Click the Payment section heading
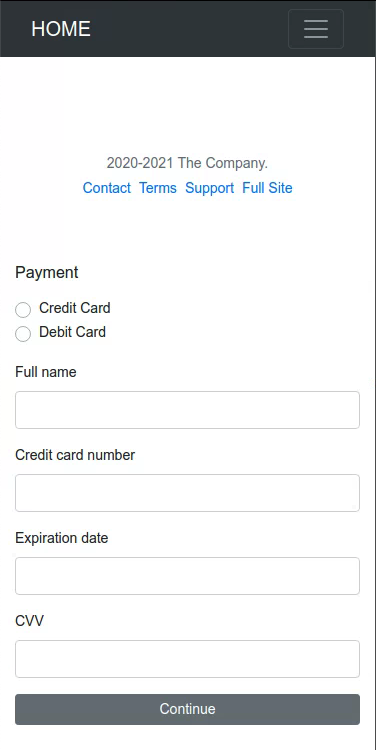 (x=47, y=273)
